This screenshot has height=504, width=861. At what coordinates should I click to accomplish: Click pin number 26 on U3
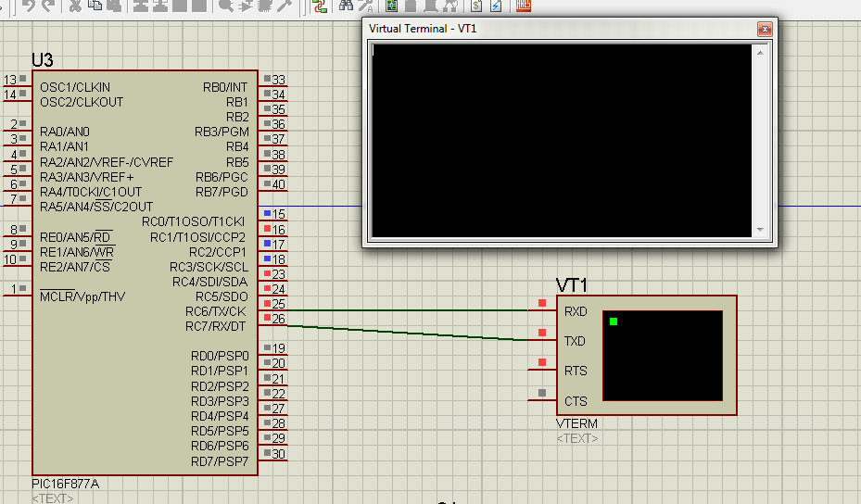(x=278, y=319)
